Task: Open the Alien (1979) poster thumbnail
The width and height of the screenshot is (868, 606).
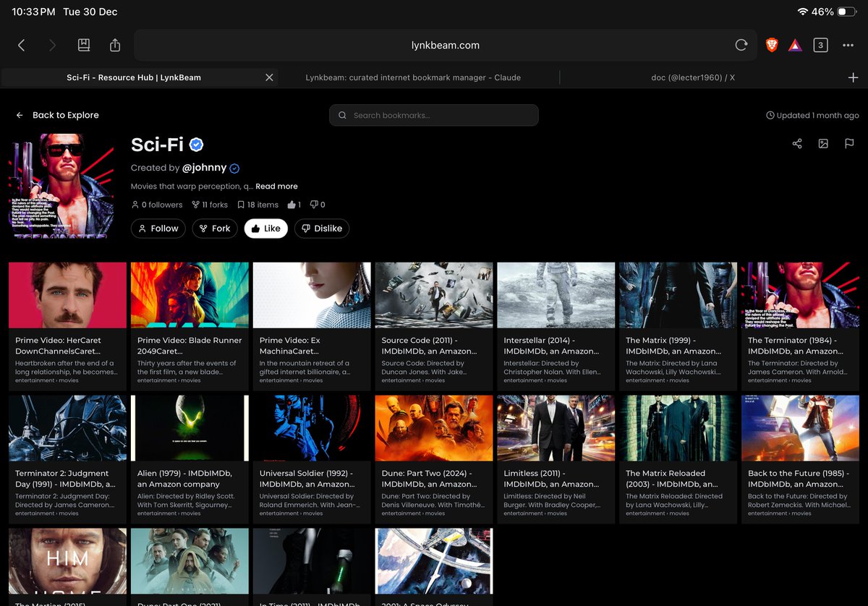Action: tap(190, 428)
